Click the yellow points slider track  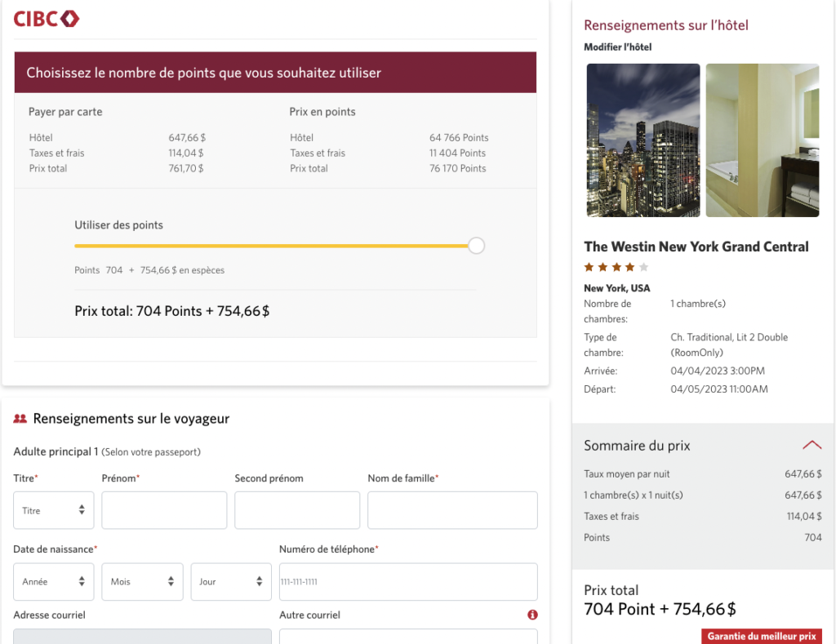pyautogui.click(x=269, y=246)
